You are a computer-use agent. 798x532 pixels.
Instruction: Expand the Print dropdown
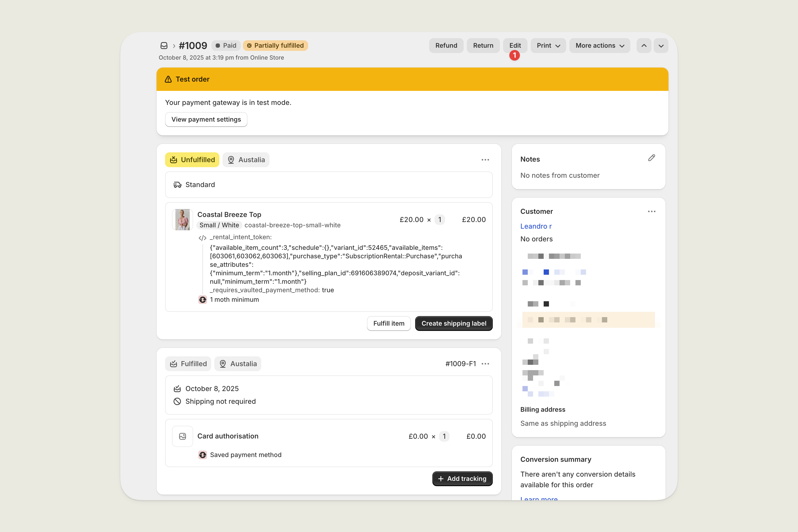coord(548,46)
